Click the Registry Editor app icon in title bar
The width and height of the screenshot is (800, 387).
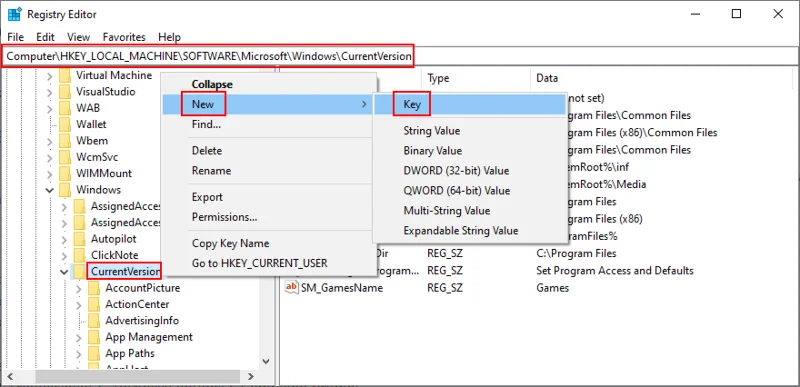click(14, 14)
